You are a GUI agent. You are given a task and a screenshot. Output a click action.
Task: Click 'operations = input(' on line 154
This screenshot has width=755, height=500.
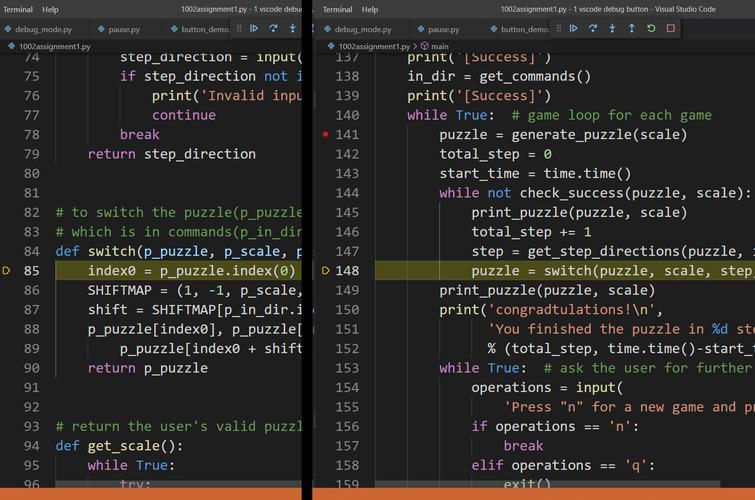(x=547, y=388)
